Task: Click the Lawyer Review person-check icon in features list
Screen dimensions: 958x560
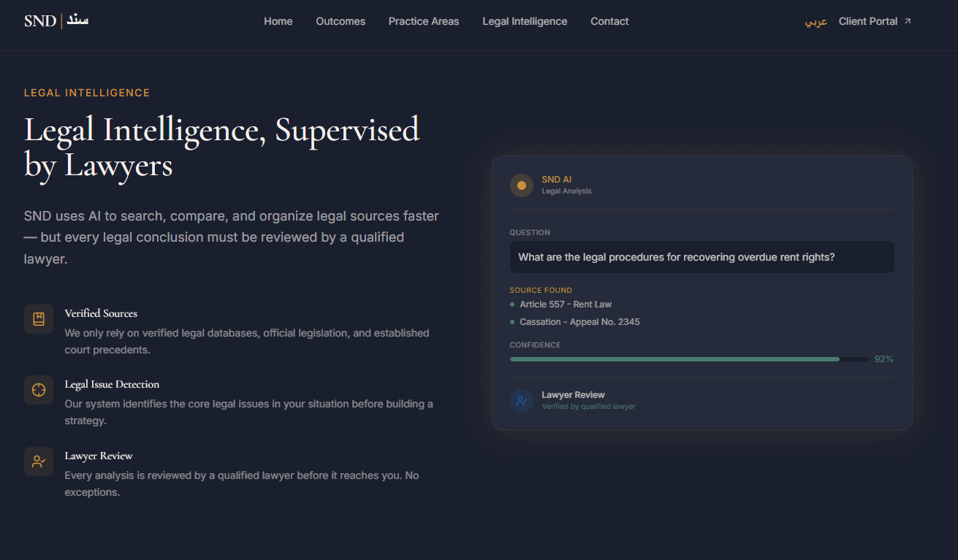Action: click(39, 461)
